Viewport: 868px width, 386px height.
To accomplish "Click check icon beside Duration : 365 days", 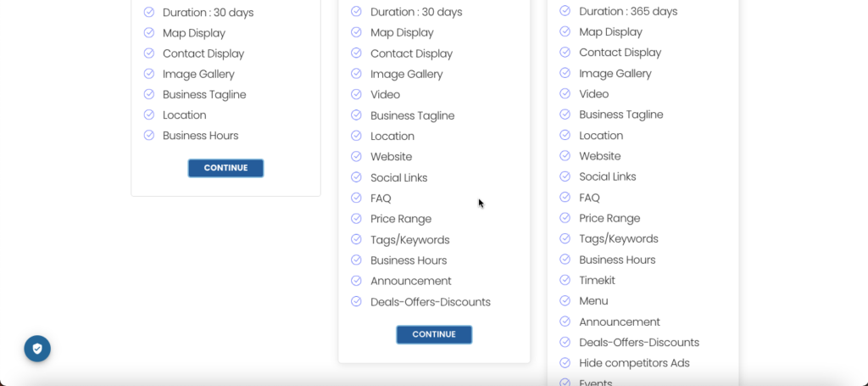I will pos(565,11).
